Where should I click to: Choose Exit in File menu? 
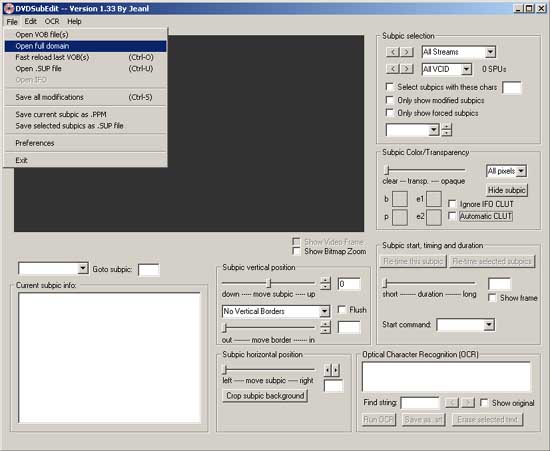click(86, 160)
